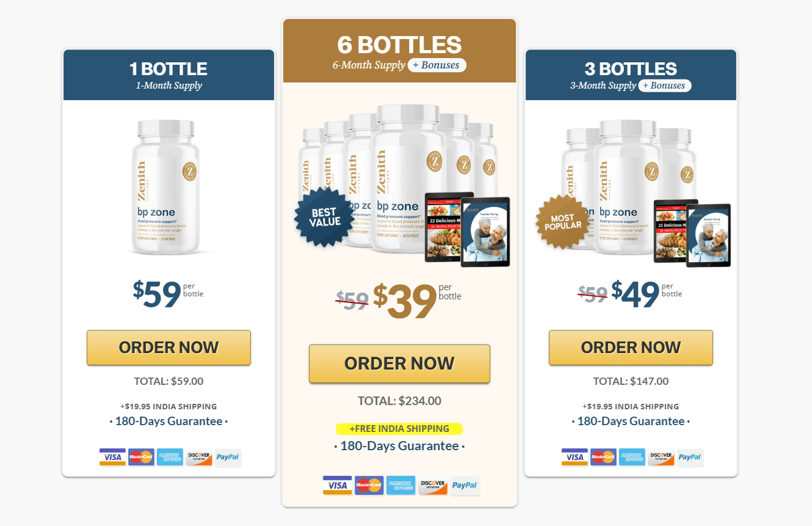Click the Best Value badge

[324, 217]
